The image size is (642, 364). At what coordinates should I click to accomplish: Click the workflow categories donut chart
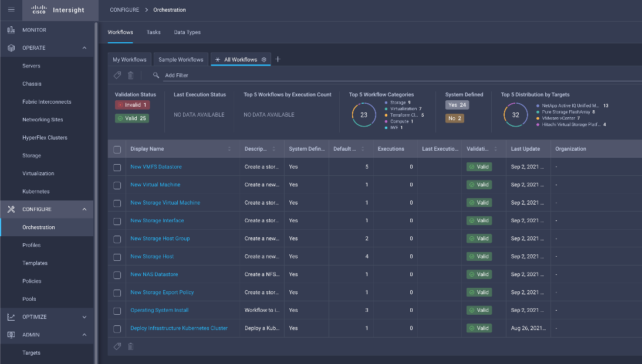coord(364,115)
